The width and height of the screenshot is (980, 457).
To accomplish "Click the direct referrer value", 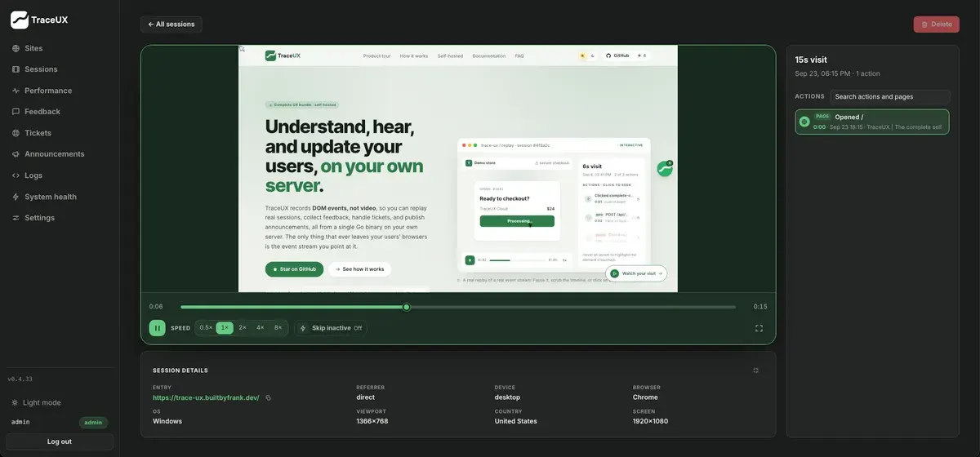I will tap(366, 397).
